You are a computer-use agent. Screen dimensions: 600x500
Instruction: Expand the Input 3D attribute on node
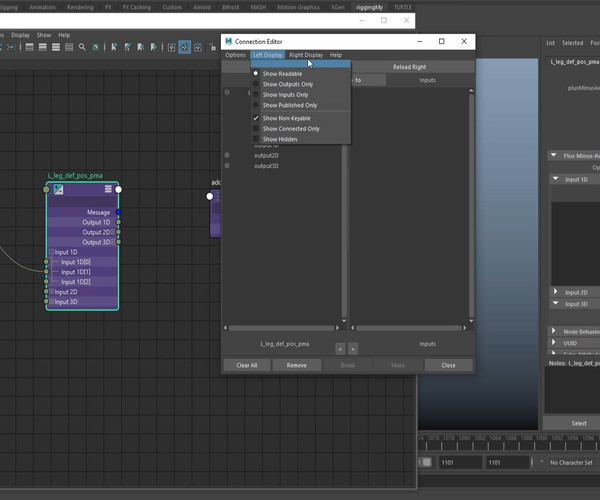point(51,301)
